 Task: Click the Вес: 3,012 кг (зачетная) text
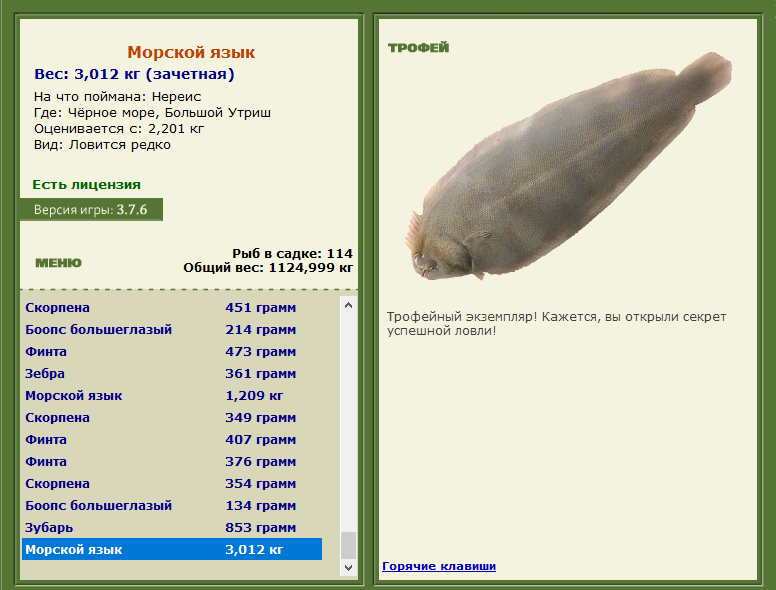(134, 74)
